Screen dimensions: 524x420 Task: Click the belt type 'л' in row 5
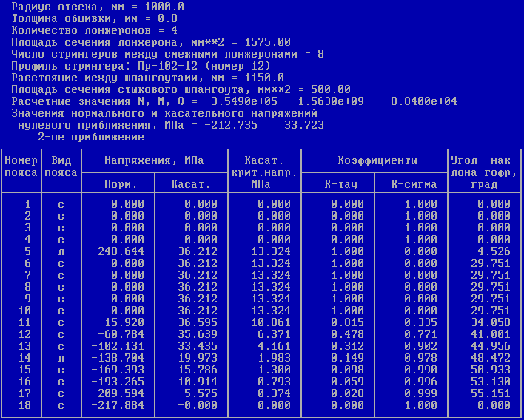[x=61, y=253]
